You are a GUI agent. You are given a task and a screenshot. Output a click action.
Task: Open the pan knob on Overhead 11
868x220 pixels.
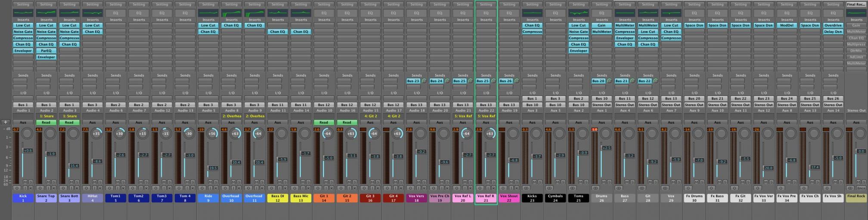pos(259,133)
